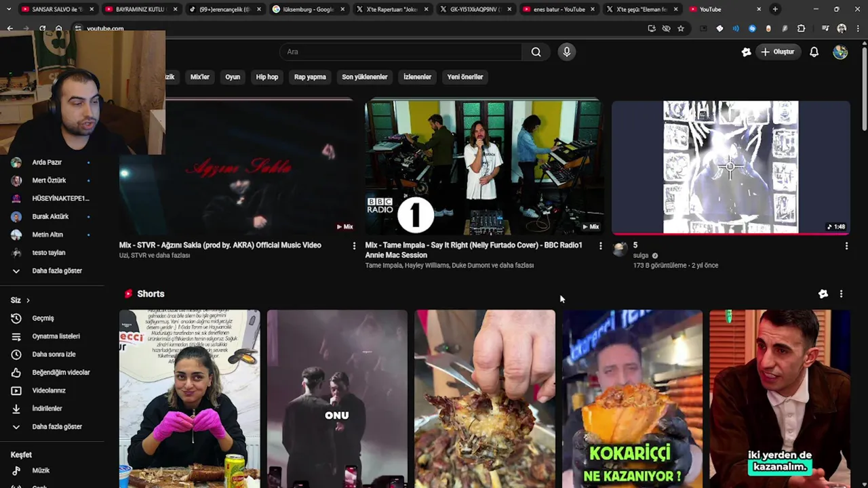This screenshot has height=488, width=868.
Task: Click sparkle icon left of Oluştur
Action: click(746, 52)
